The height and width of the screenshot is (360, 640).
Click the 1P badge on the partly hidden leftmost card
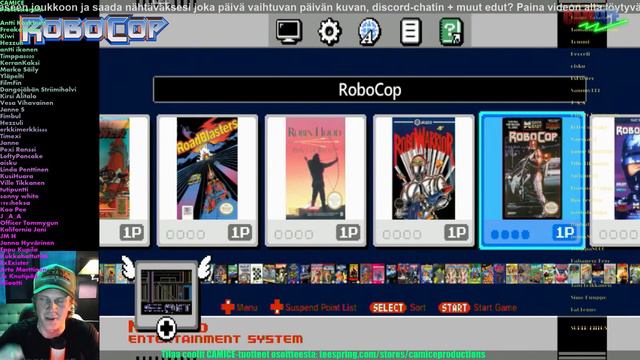pos(132,233)
